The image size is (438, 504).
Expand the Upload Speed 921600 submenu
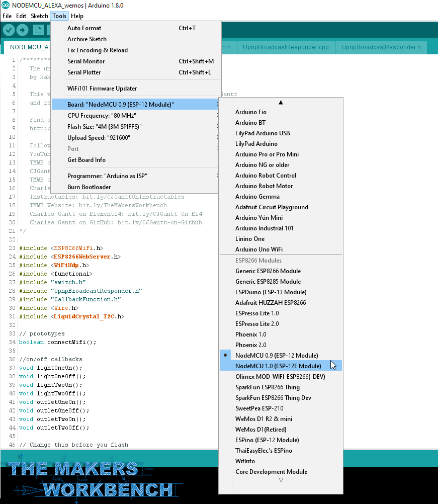(x=135, y=138)
